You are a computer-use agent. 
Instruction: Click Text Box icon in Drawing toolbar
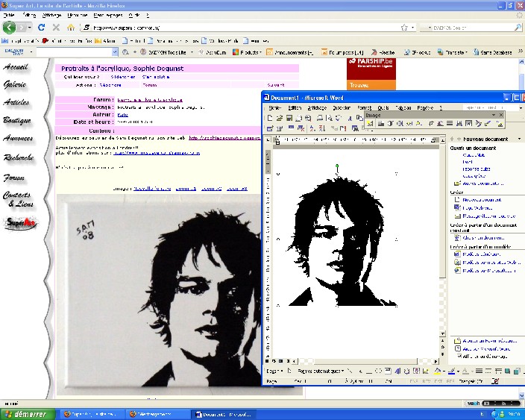(x=388, y=371)
